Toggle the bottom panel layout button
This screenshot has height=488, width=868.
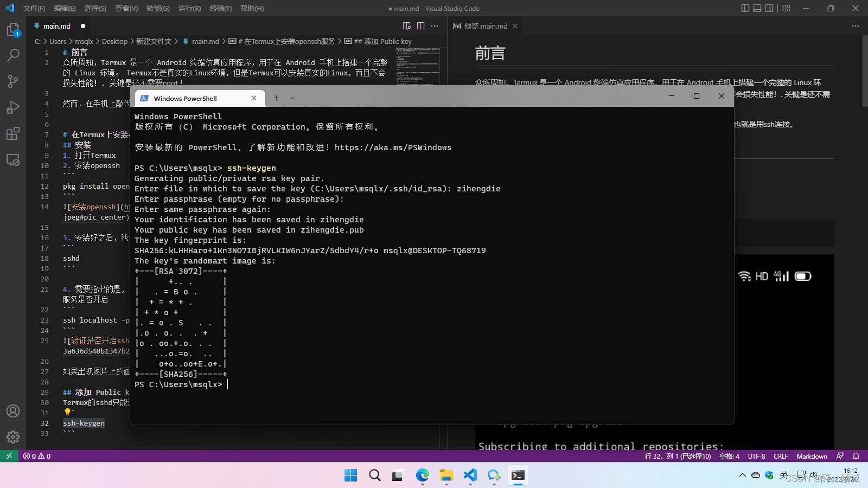[757, 8]
